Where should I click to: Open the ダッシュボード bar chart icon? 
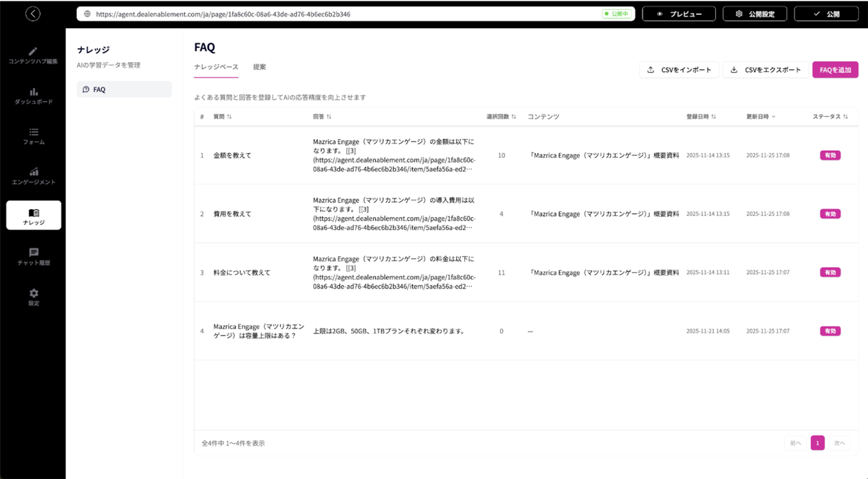coord(33,92)
